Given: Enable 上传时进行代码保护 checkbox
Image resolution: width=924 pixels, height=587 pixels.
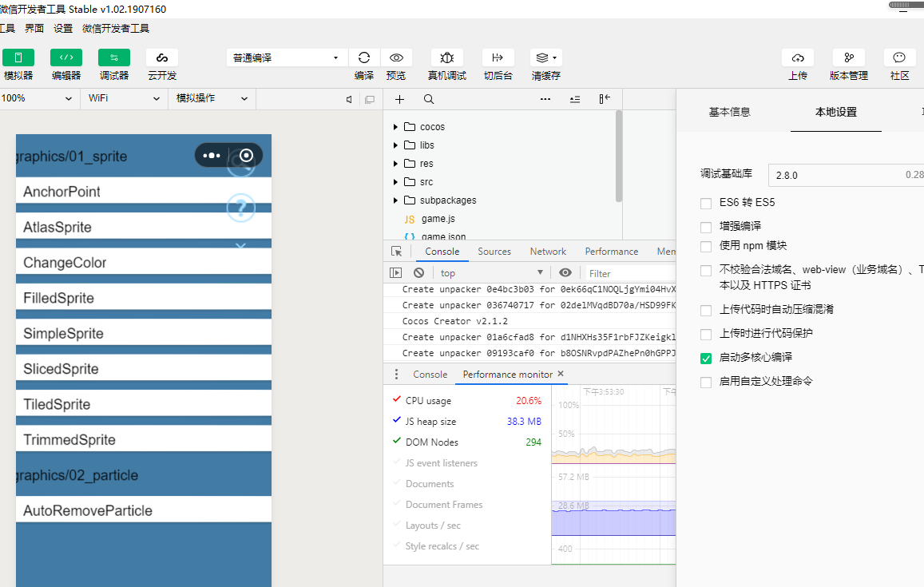Looking at the screenshot, I should tap(706, 335).
